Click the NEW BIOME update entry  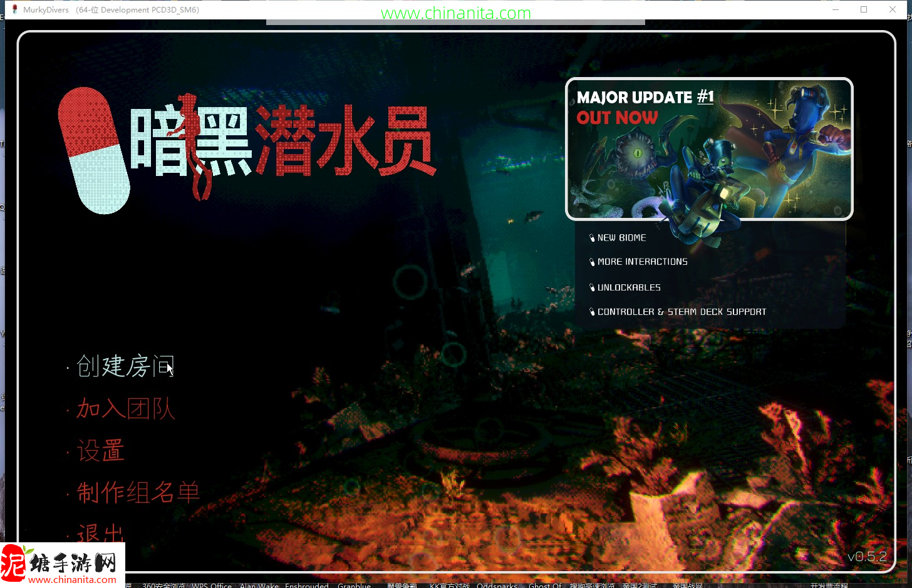tap(621, 238)
